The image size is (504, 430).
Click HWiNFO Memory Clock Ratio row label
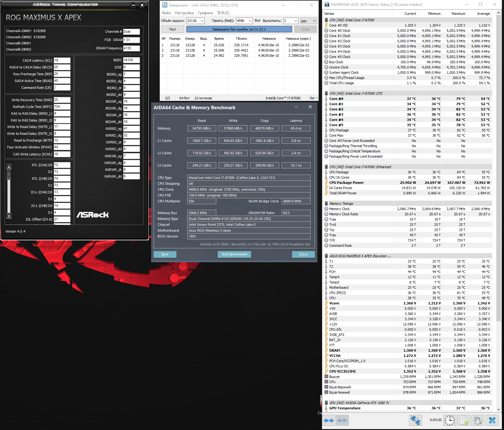344,214
